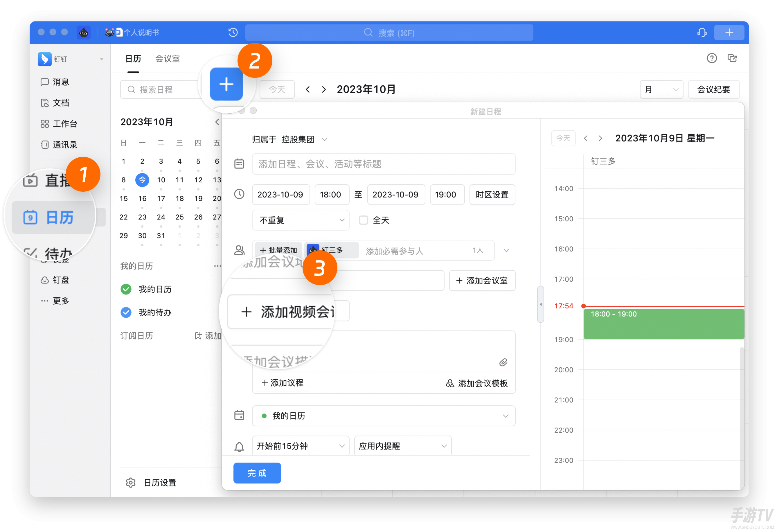Open the history clock icon in title bar
The image size is (777, 532).
(233, 33)
